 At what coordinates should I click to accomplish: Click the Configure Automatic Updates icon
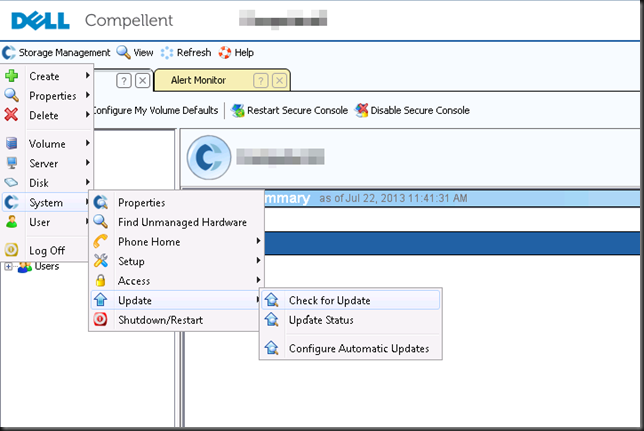[271, 348]
